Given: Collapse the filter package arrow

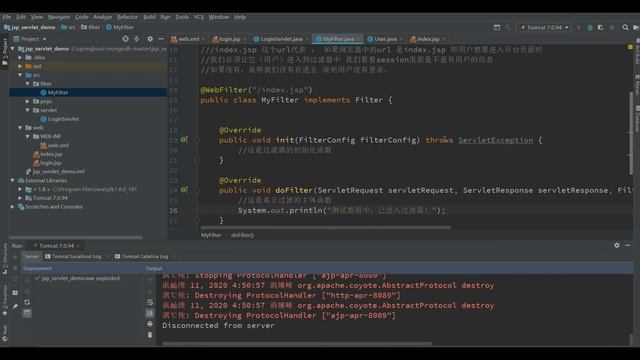Looking at the screenshot, I should 28,84.
